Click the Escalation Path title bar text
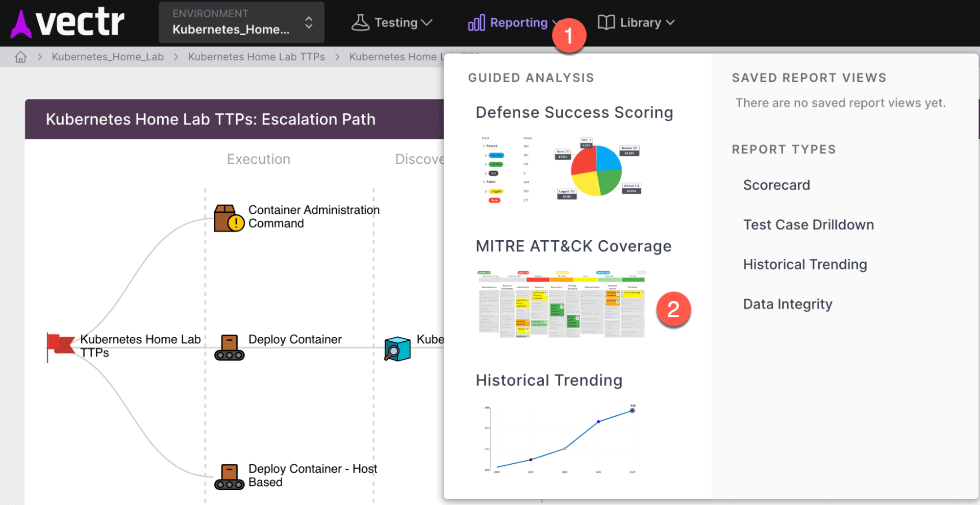The width and height of the screenshot is (980, 505). point(211,119)
